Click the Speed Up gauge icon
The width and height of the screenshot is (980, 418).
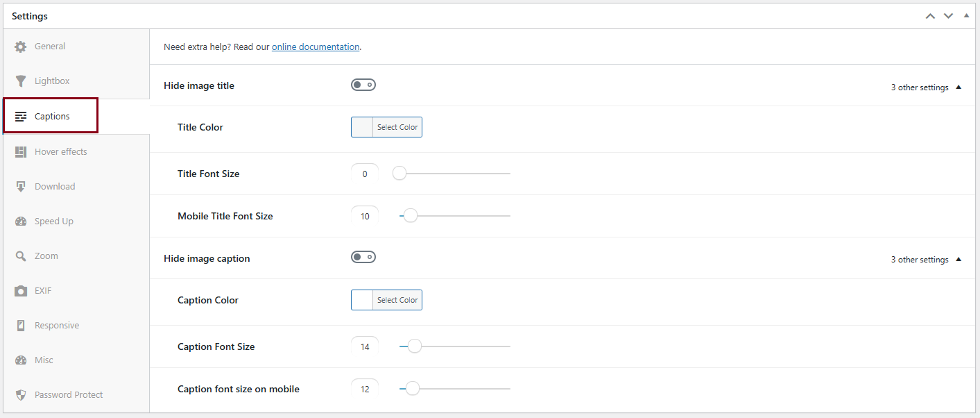click(21, 221)
